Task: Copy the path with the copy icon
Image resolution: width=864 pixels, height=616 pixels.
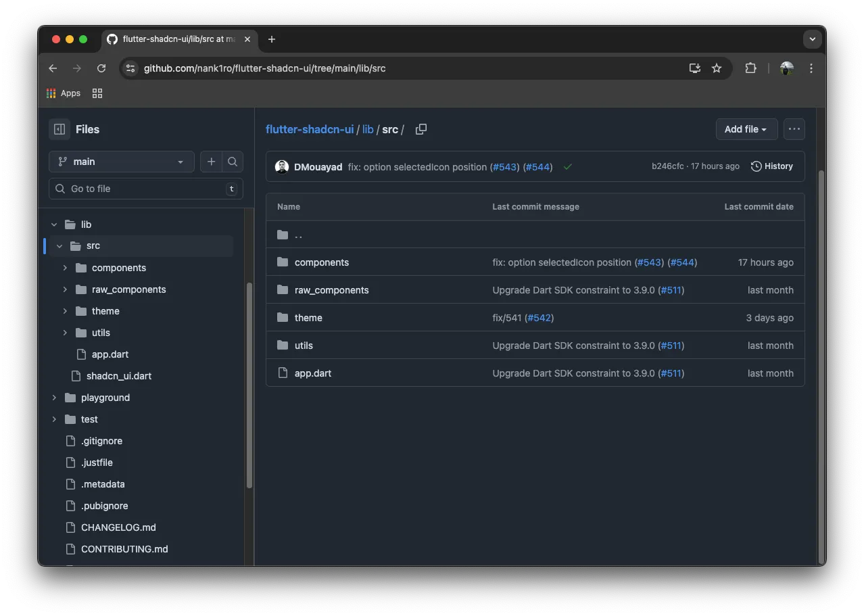Action: pyautogui.click(x=421, y=129)
